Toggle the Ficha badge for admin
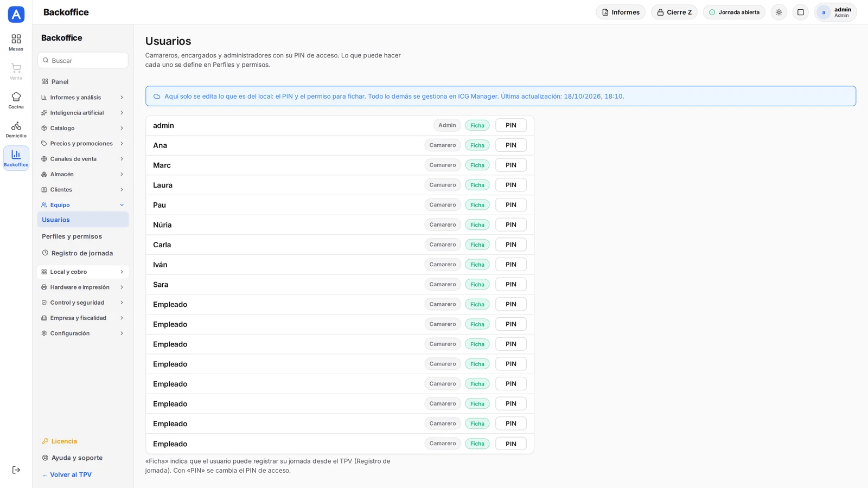 point(477,125)
